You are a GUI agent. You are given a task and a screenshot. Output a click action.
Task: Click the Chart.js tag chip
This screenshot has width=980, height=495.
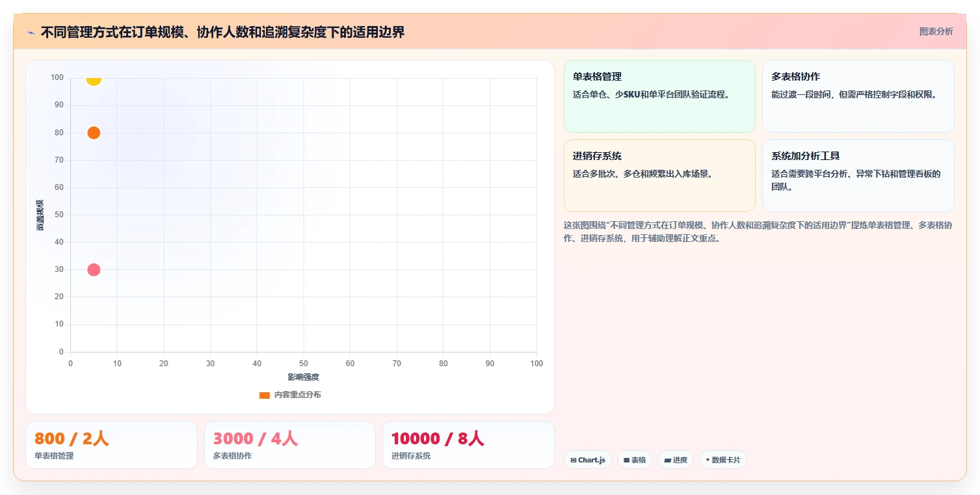coord(587,460)
